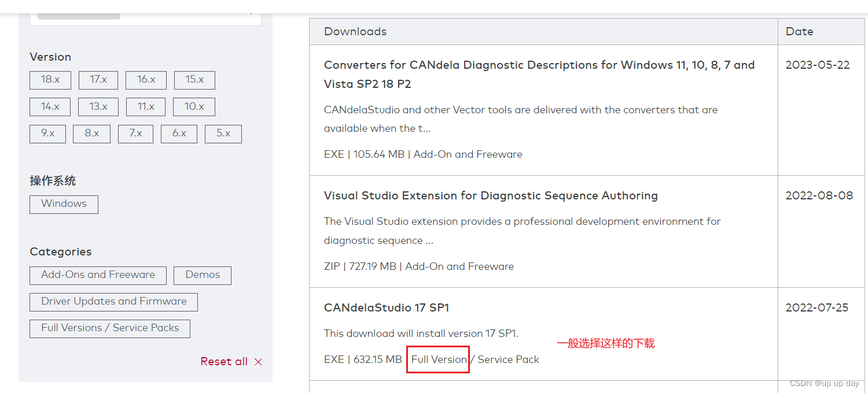Click the Categories filter heading

(61, 252)
